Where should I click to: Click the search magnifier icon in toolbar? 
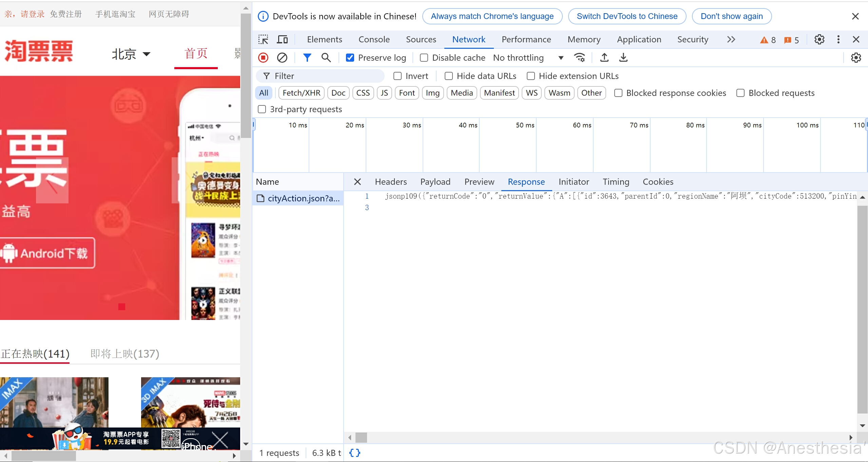coord(326,57)
